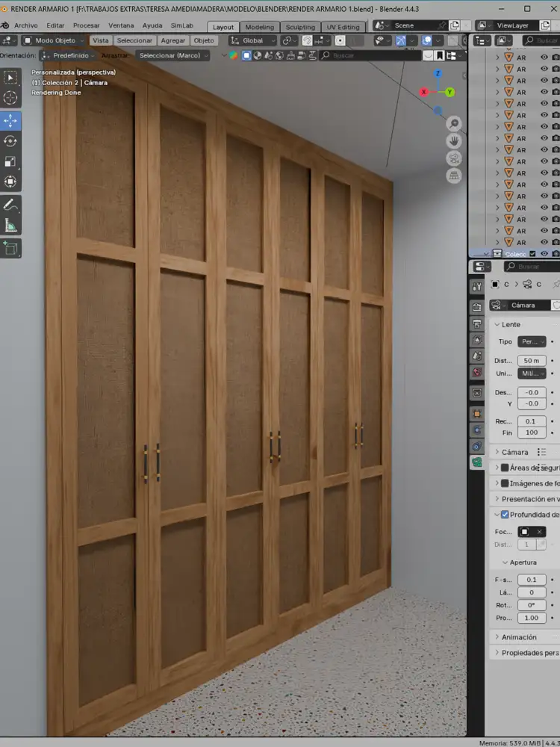Enable the Áreas de seguridad checkbox
Screen dimensions: 560x747
tap(505, 468)
